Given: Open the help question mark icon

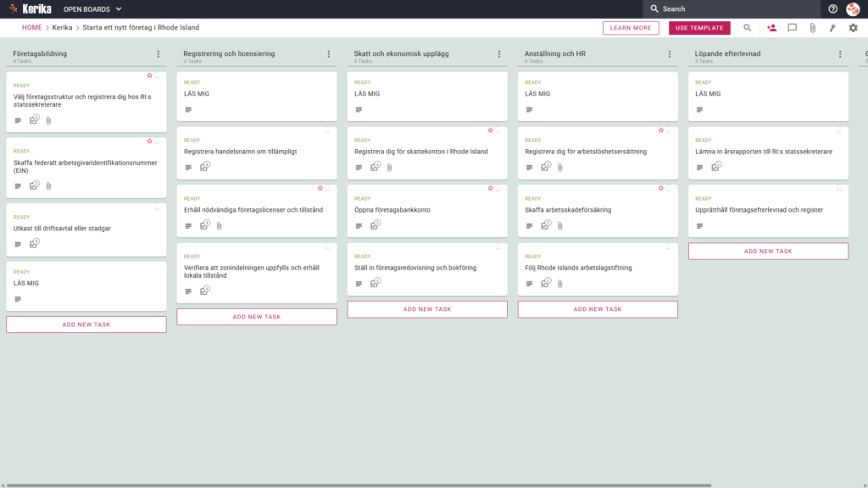Looking at the screenshot, I should [832, 8].
